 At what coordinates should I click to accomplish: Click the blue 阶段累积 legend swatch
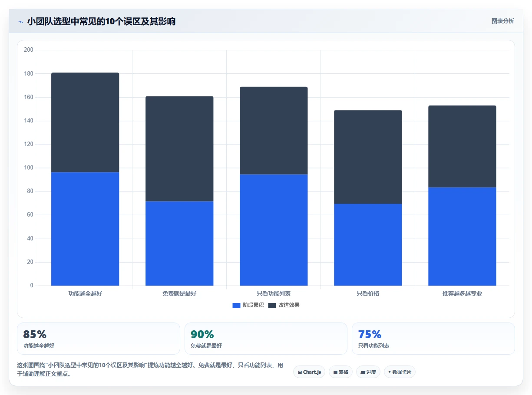click(236, 306)
